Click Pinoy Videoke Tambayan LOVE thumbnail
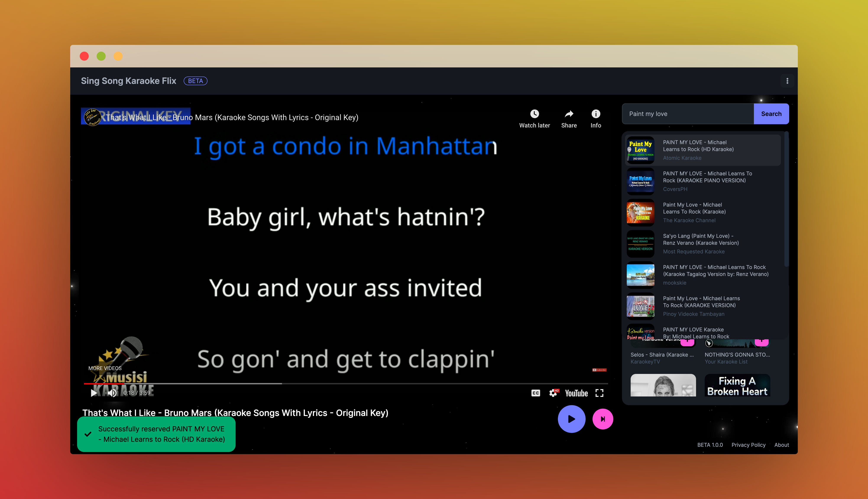 coord(640,306)
